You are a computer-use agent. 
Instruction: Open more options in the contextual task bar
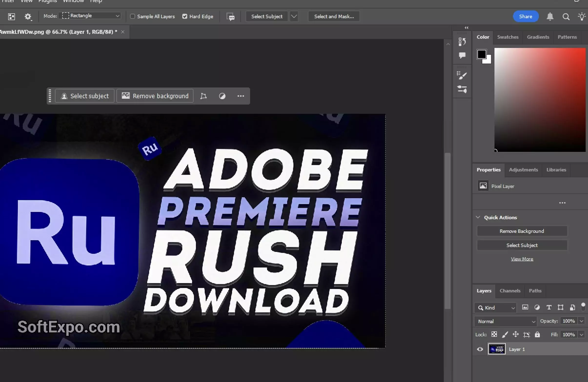click(241, 96)
